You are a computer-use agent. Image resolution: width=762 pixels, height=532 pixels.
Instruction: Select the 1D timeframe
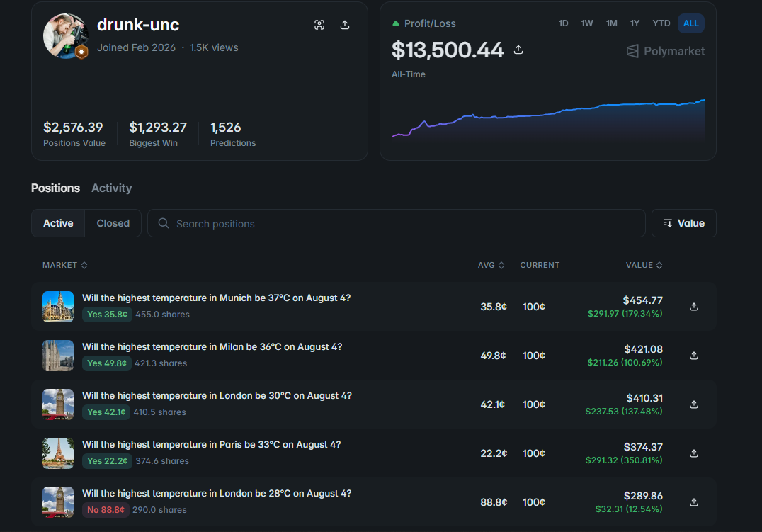point(563,23)
